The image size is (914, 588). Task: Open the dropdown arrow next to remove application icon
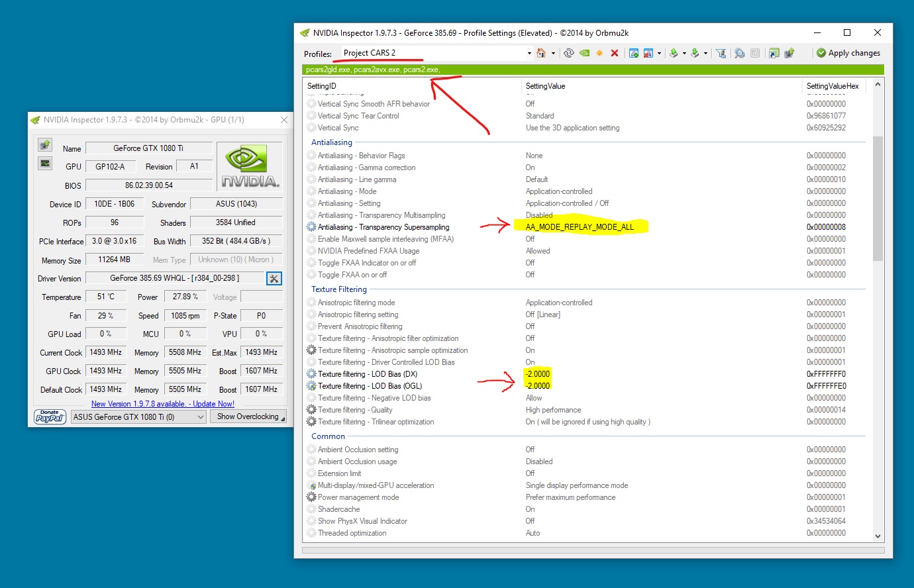click(x=660, y=53)
